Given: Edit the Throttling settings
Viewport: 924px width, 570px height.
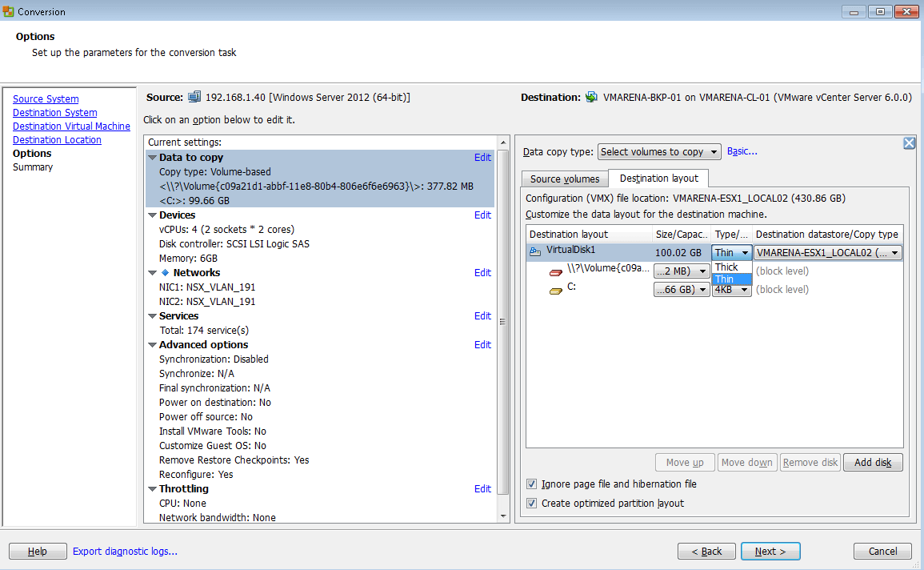Looking at the screenshot, I should tap(482, 488).
